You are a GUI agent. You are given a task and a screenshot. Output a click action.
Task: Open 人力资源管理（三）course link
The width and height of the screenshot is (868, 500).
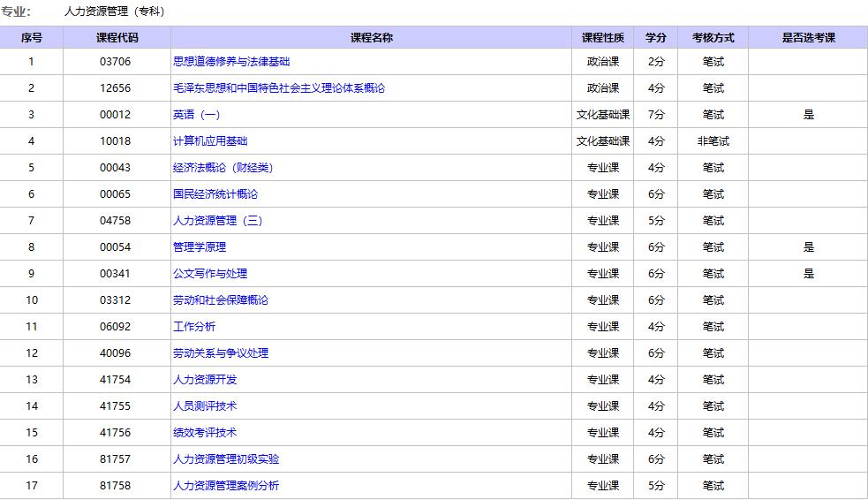click(x=218, y=221)
